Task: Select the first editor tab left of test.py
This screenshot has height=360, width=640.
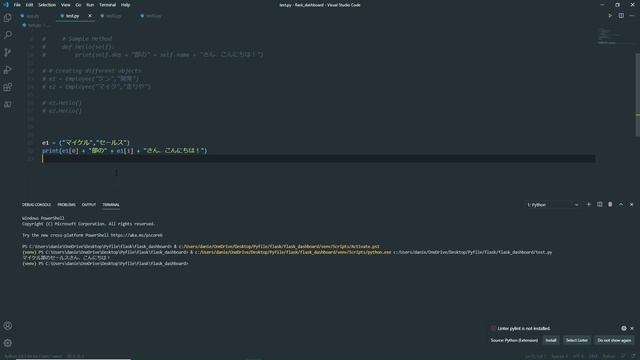Action: (x=33, y=16)
